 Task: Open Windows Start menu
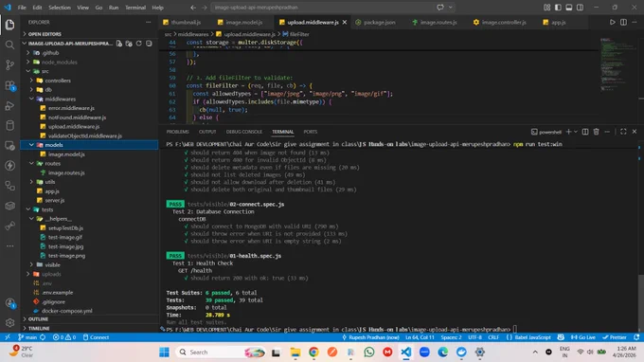pos(164,353)
